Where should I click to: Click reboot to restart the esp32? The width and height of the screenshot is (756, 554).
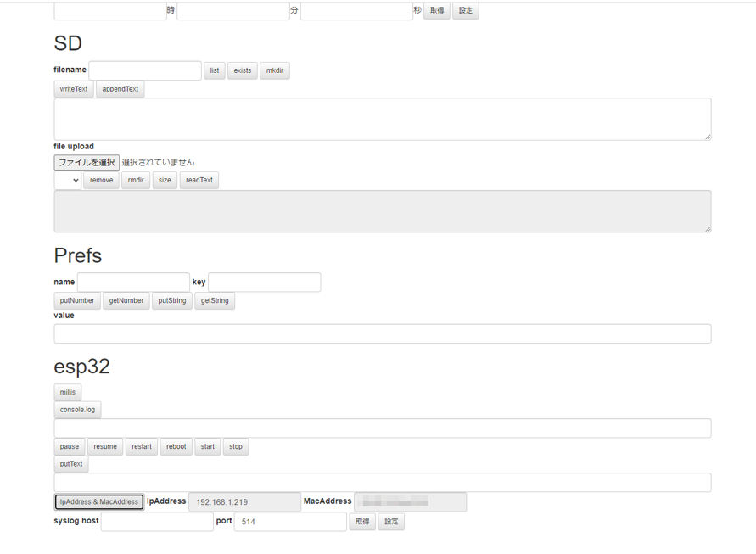point(176,446)
